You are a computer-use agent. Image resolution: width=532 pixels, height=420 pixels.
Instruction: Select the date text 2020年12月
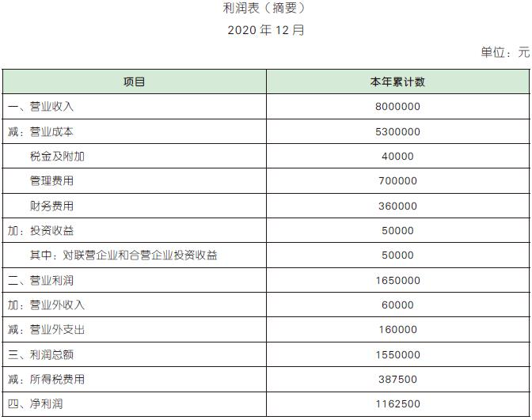click(x=266, y=30)
